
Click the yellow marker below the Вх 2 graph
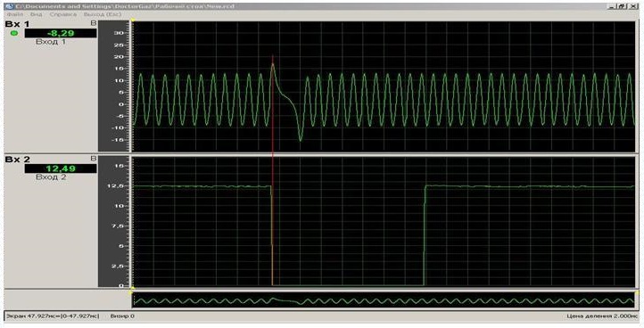133,287
